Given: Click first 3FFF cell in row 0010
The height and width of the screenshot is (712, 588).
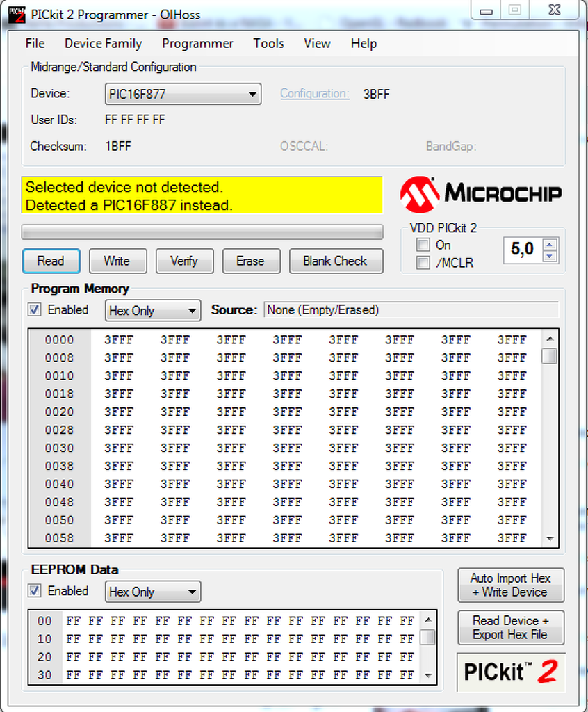Looking at the screenshot, I should 119,376.
